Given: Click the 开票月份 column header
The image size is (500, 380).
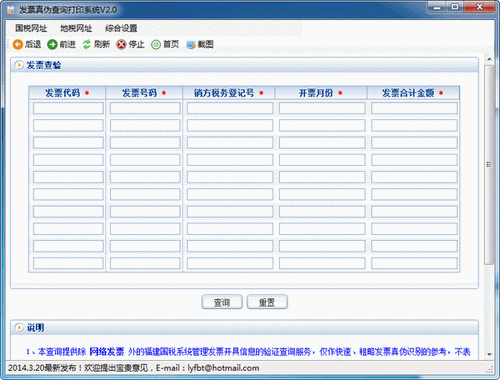Looking at the screenshot, I should 321,93.
